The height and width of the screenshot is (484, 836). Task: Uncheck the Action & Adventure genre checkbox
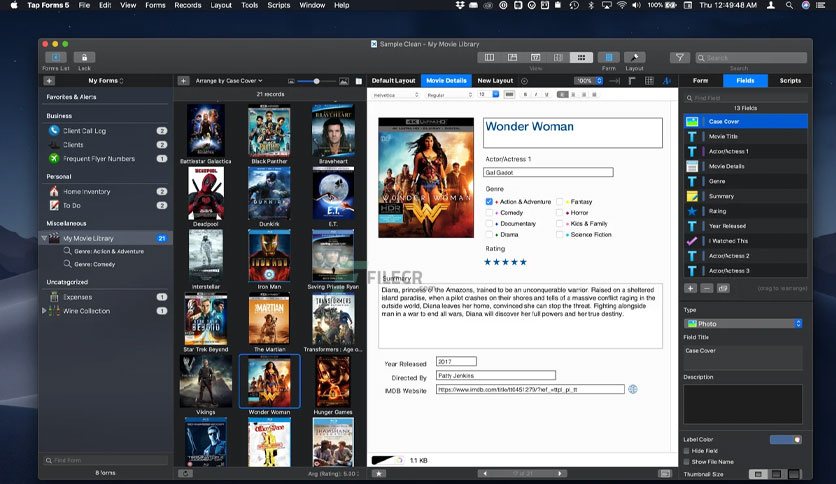coord(489,201)
